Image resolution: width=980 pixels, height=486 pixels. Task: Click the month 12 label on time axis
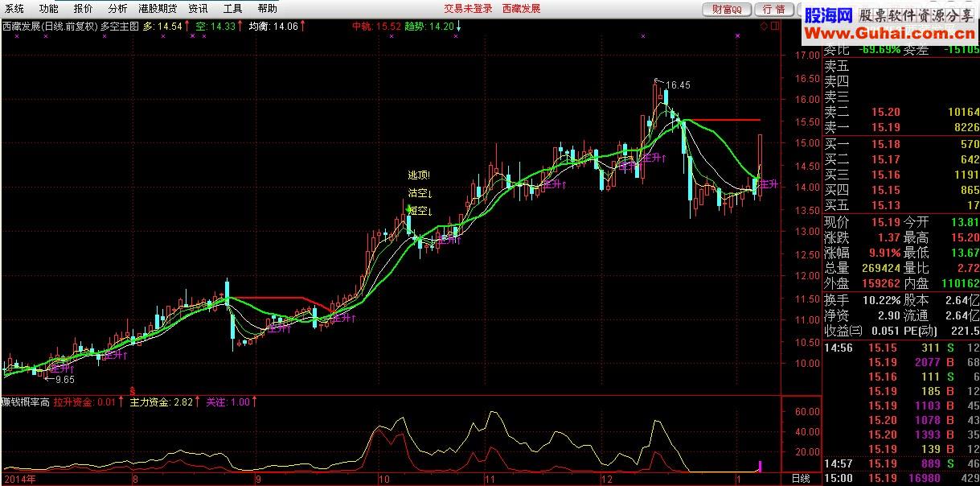tap(607, 479)
